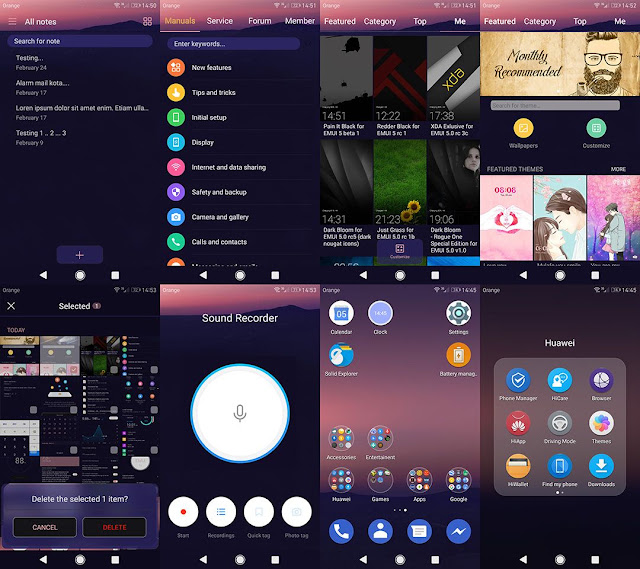Start recording with the red Start button
640x569 pixels.
183,512
